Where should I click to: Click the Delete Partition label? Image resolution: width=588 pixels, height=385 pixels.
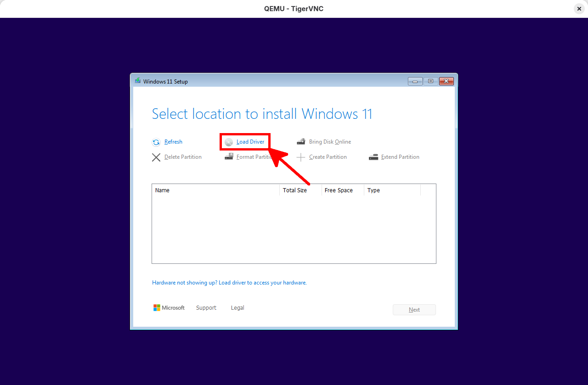tap(183, 157)
